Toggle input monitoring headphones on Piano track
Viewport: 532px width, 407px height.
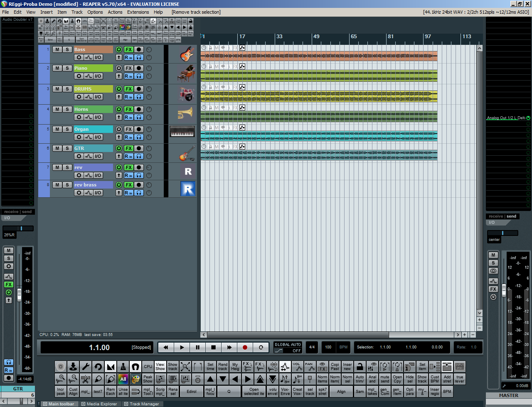(x=139, y=76)
